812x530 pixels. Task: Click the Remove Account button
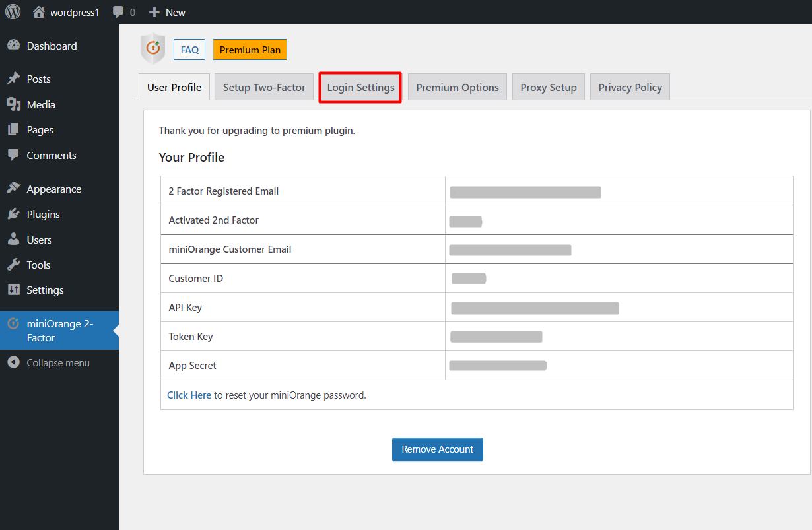click(438, 449)
